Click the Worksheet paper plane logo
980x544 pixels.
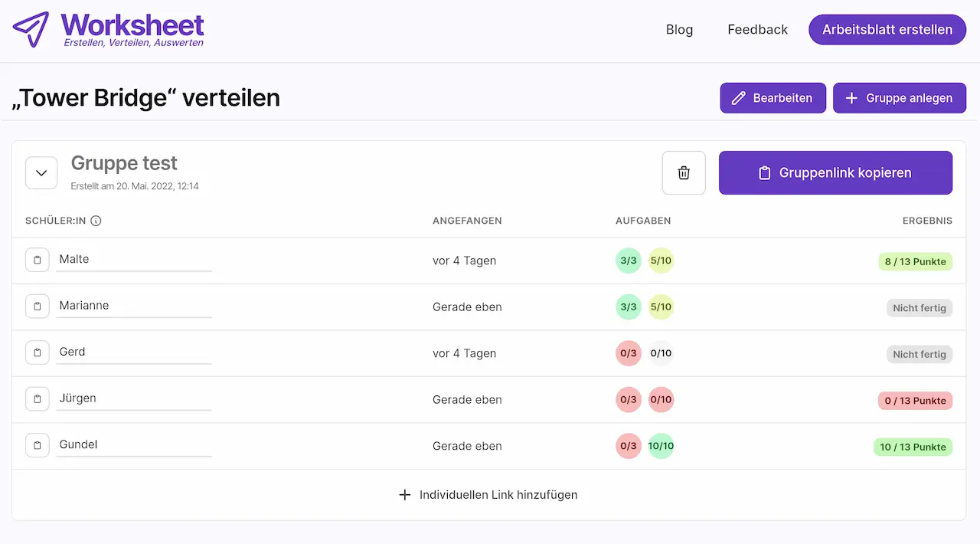click(x=31, y=29)
